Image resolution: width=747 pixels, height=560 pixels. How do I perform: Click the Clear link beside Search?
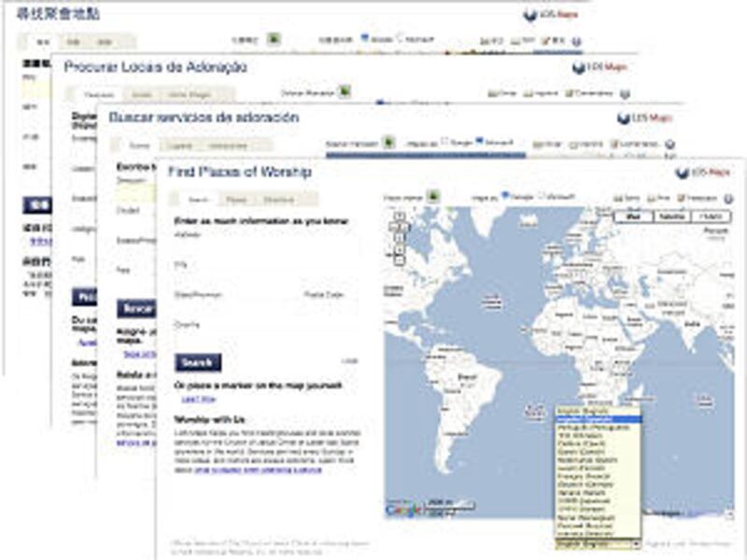349,361
